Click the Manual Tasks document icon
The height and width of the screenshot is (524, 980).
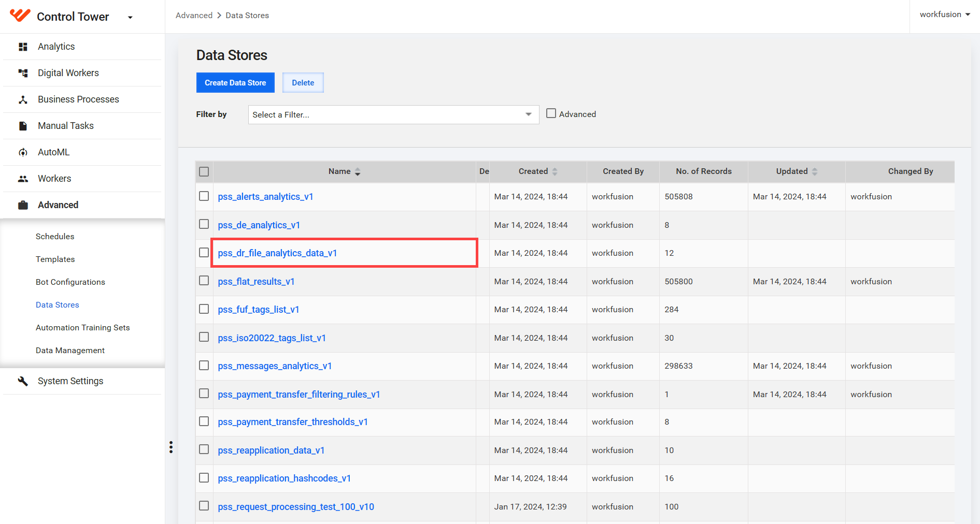point(23,126)
